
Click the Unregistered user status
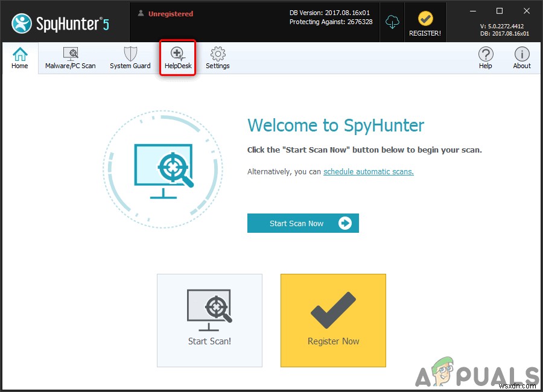pos(166,14)
